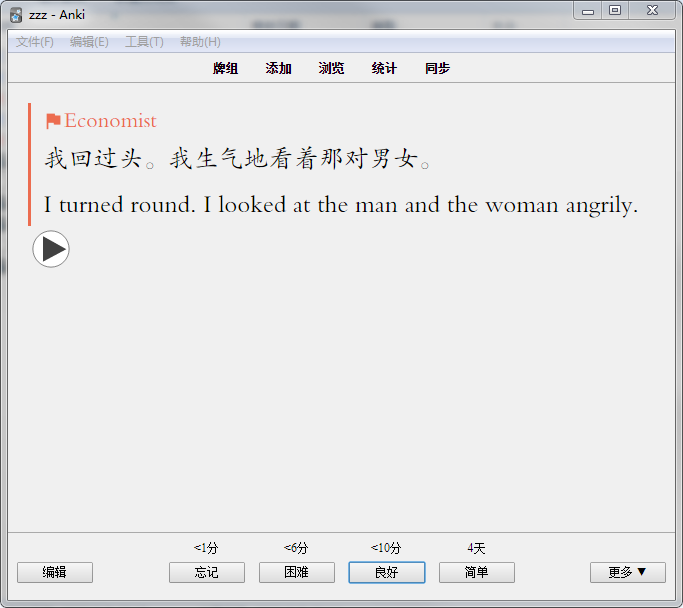
Task: Close the Anki window
Action: coord(652,10)
